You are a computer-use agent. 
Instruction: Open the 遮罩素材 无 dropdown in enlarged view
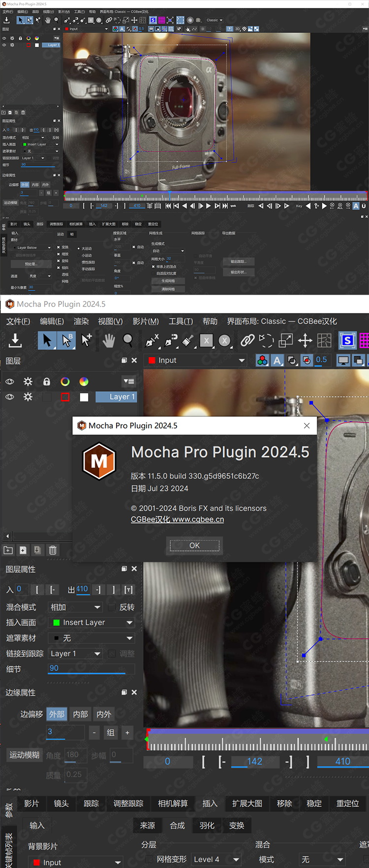92,638
